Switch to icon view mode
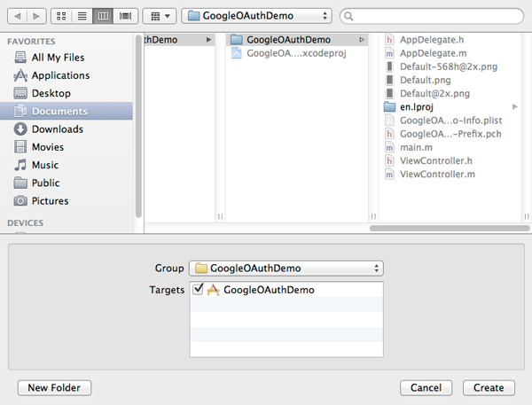This screenshot has height=405, width=532. (62, 16)
